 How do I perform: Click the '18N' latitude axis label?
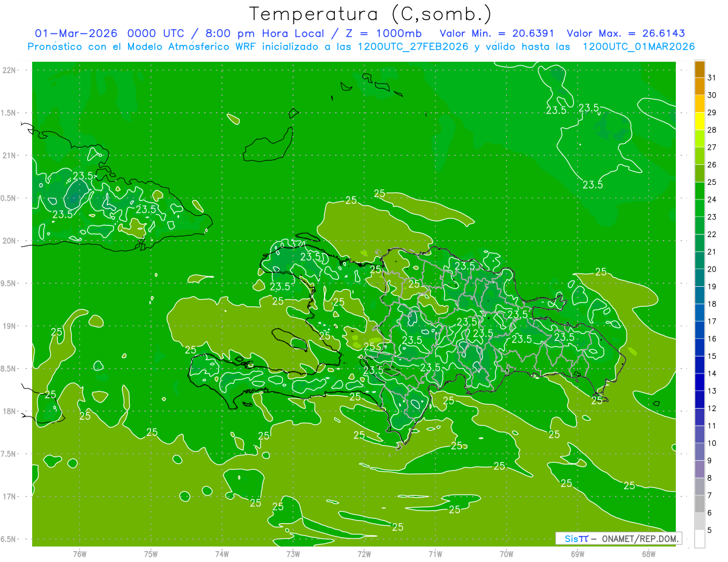[x=8, y=412]
